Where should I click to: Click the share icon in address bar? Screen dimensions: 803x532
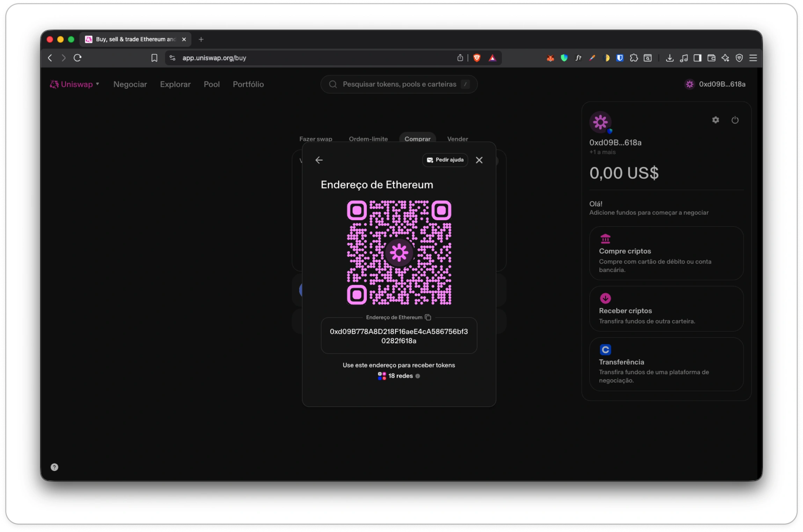[x=460, y=58]
